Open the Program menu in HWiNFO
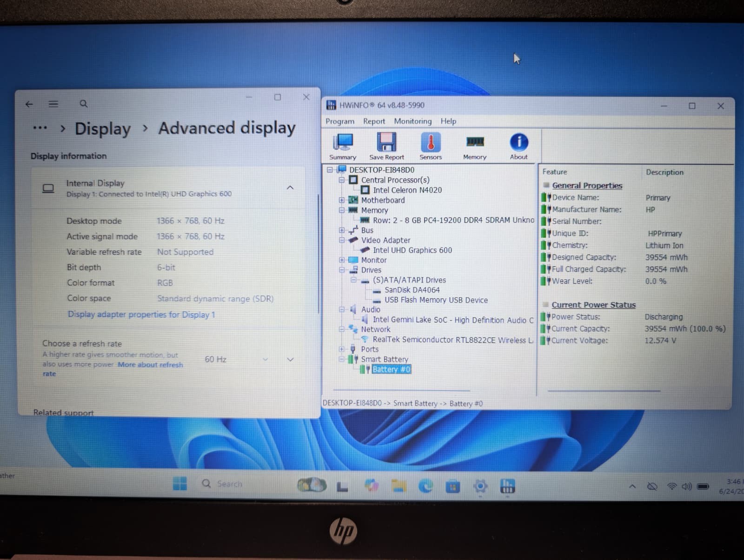 [340, 121]
